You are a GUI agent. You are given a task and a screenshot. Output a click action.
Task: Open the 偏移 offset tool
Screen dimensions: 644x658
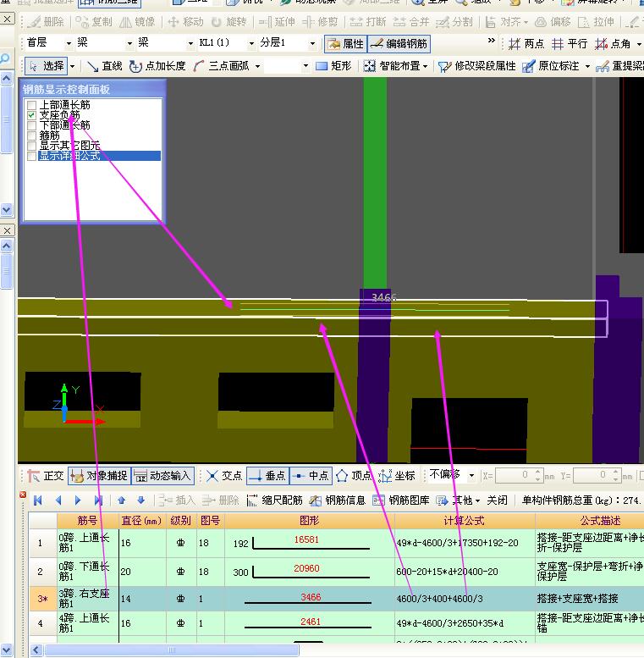pyautogui.click(x=553, y=21)
